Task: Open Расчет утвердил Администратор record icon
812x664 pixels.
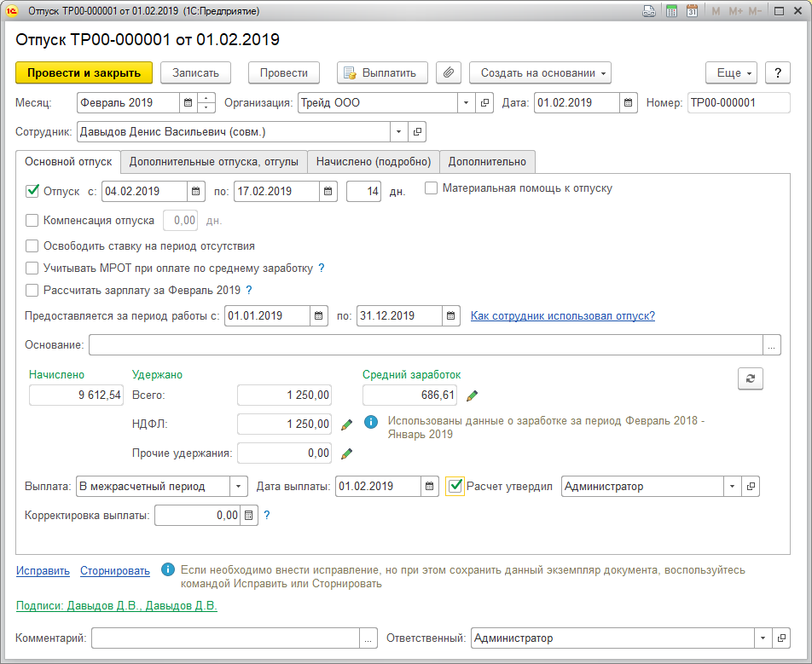Action: tap(751, 487)
